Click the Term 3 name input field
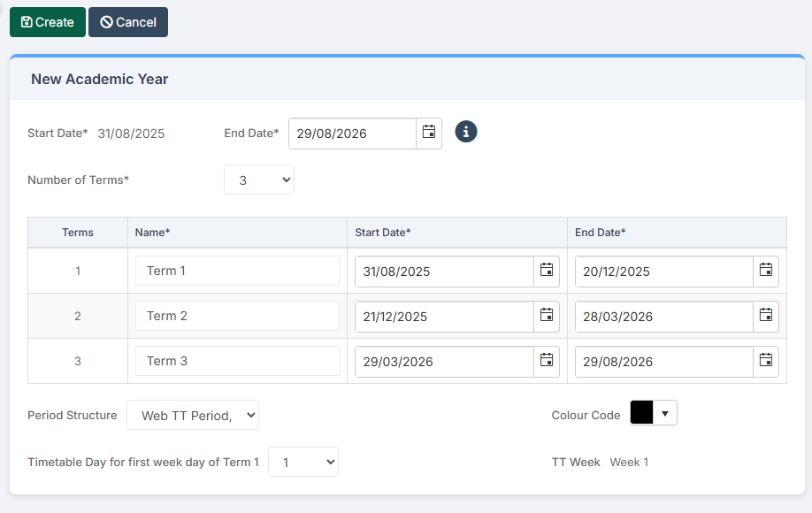Image resolution: width=812 pixels, height=513 pixels. (x=237, y=361)
